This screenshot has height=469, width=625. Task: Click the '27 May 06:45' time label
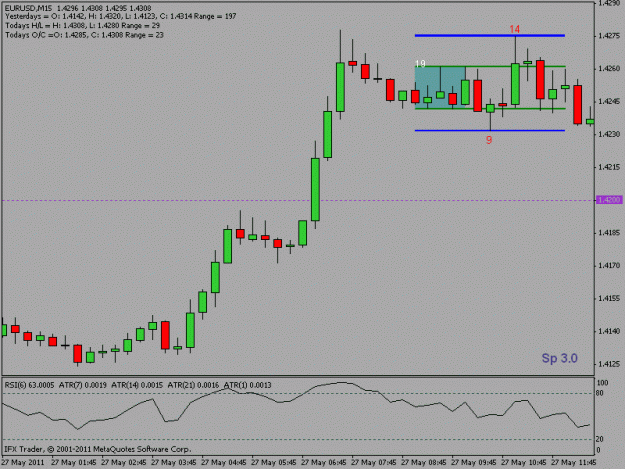323,463
